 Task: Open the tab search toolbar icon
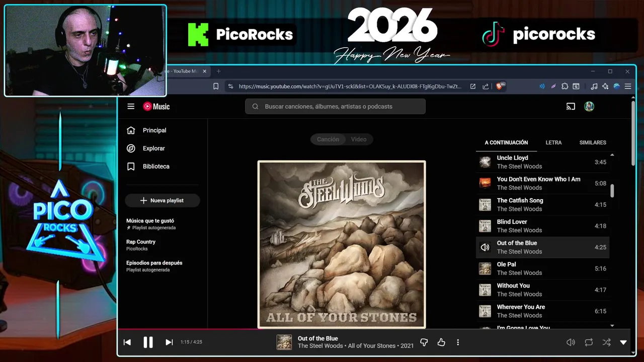point(576,86)
